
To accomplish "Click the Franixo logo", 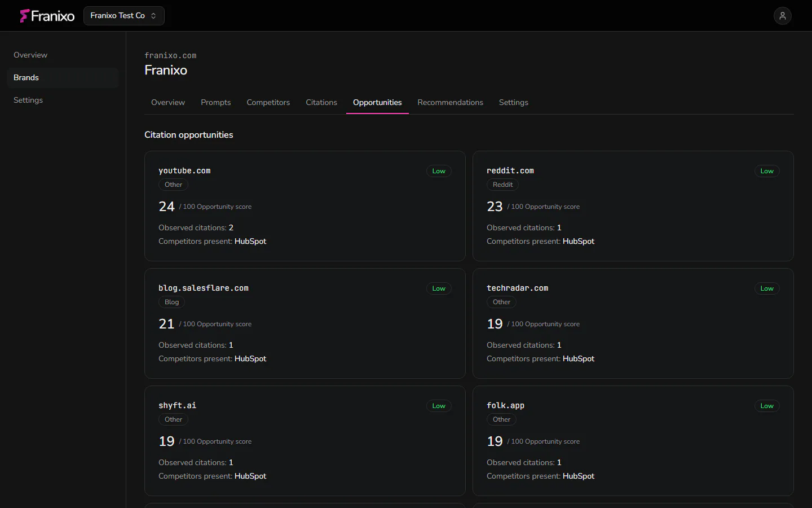I will coord(47,16).
